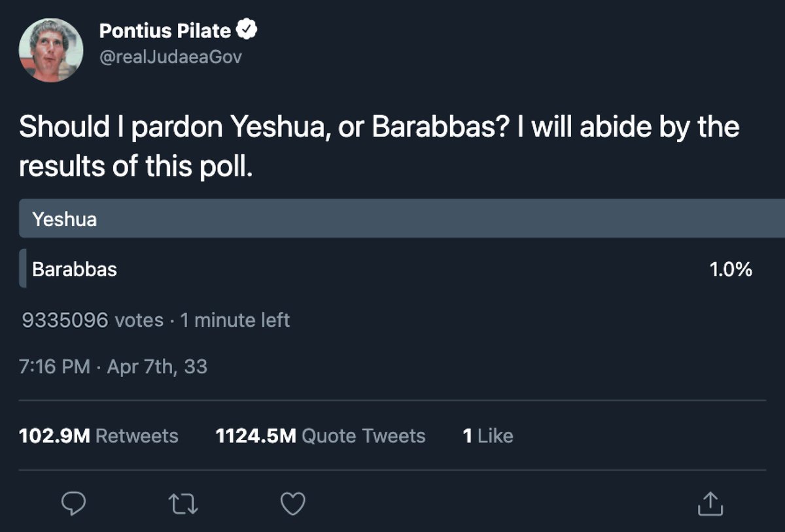Open the @realJudaeaGov handle link
785x532 pixels.
tap(170, 58)
